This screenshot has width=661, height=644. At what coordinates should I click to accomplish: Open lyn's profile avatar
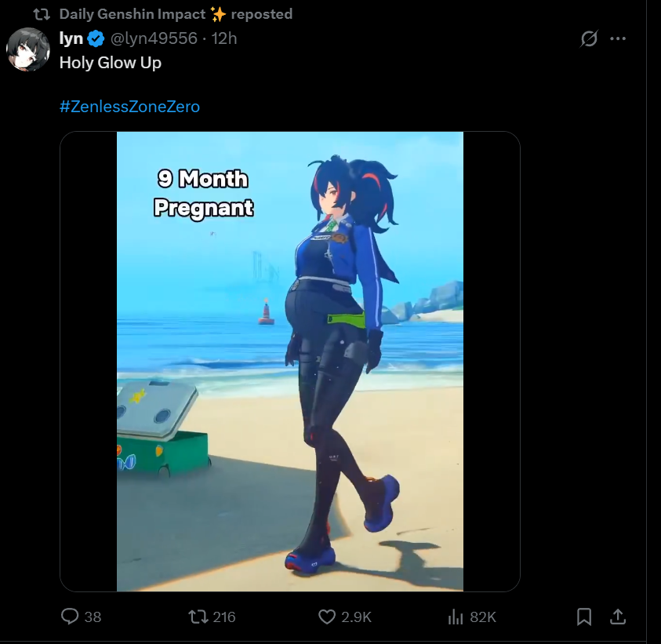(x=28, y=49)
